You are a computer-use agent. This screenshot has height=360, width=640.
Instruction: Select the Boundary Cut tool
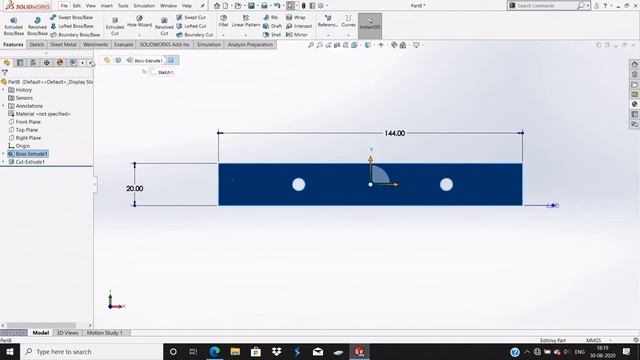tap(195, 35)
